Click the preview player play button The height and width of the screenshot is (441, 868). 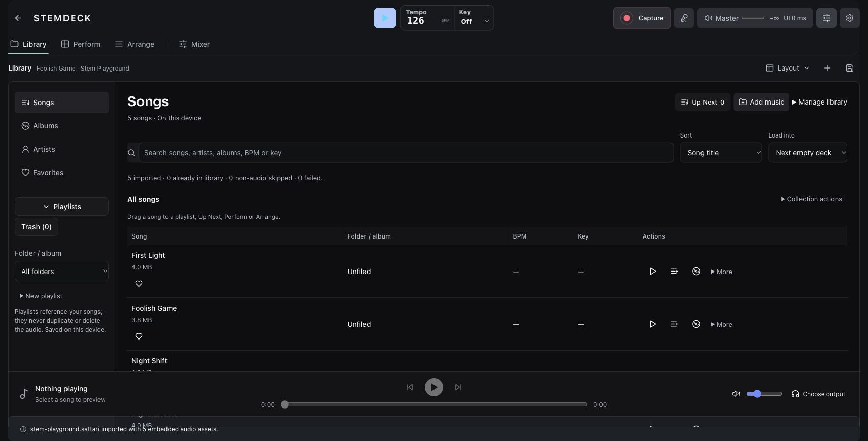[x=434, y=387]
